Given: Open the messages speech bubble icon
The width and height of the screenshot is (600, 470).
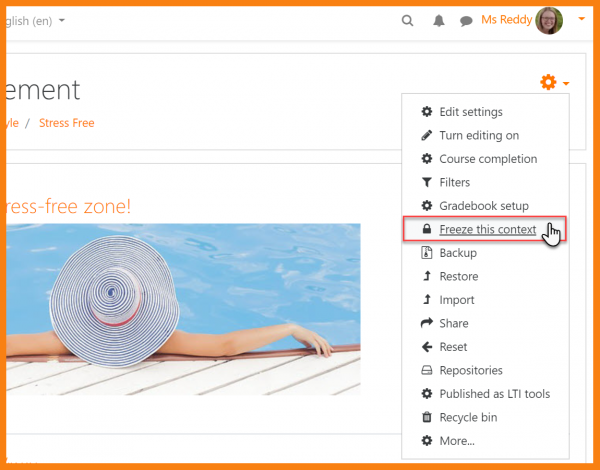Looking at the screenshot, I should [x=466, y=20].
